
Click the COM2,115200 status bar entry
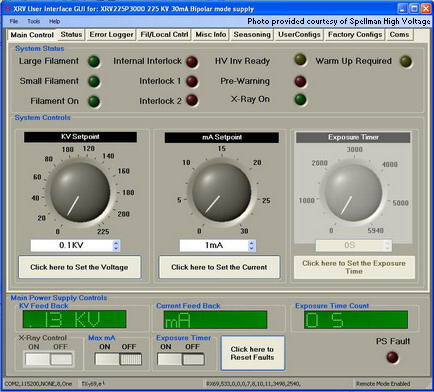coord(38,384)
